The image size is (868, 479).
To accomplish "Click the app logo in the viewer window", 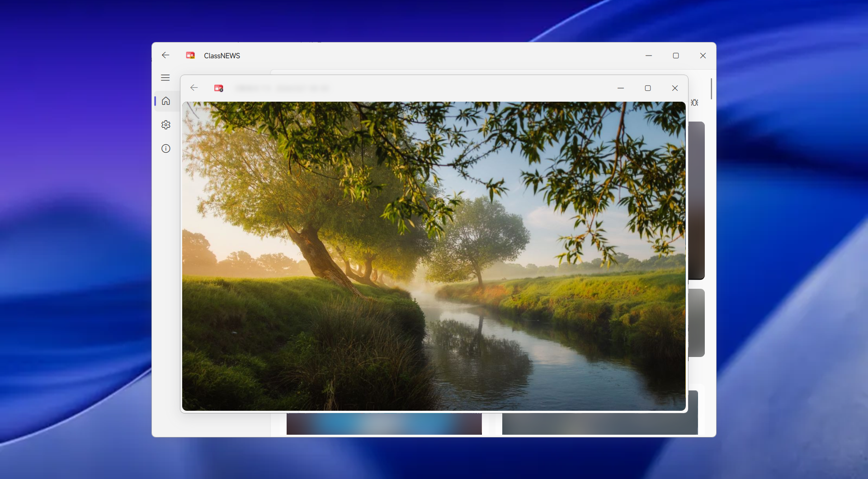I will pyautogui.click(x=219, y=88).
